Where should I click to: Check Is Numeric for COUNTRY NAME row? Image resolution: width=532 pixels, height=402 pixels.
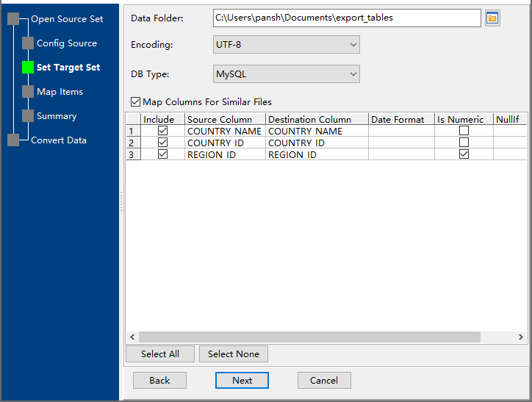(x=464, y=131)
